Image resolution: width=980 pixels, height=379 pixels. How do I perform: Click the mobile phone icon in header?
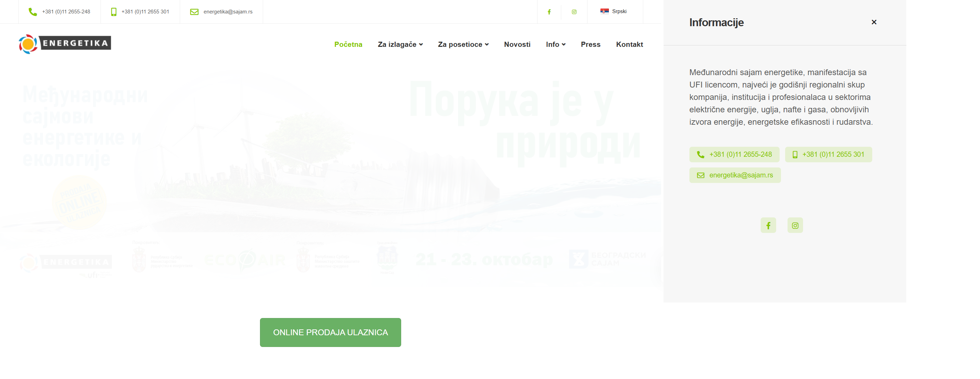point(113,12)
